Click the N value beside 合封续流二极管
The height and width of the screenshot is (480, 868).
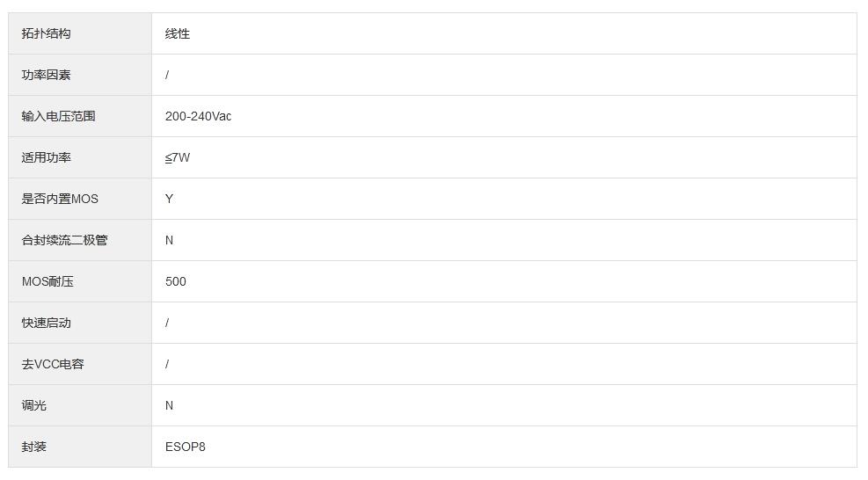click(169, 240)
